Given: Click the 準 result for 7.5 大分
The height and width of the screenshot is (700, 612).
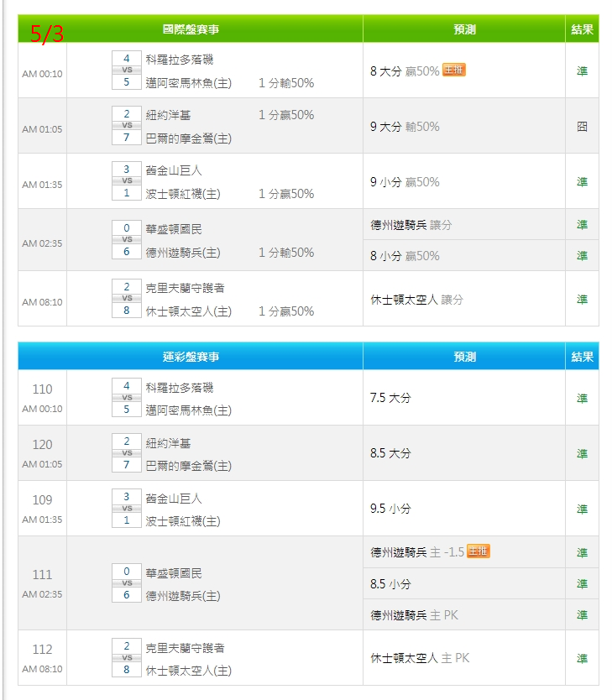Looking at the screenshot, I should tap(582, 398).
